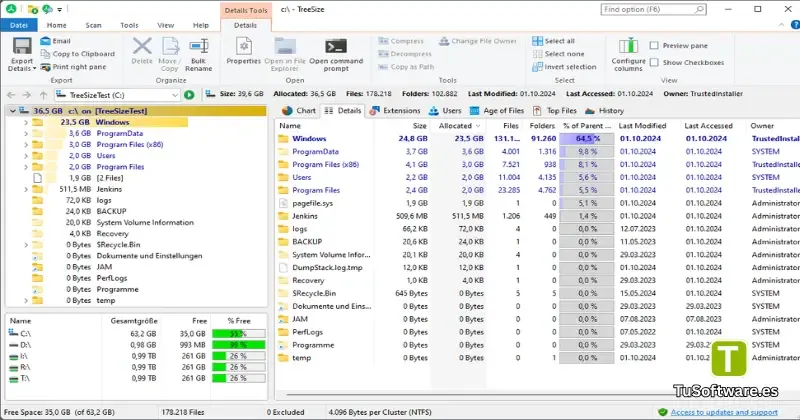Click the Bulk Rename icon
The height and width of the screenshot is (420, 800).
point(198,46)
